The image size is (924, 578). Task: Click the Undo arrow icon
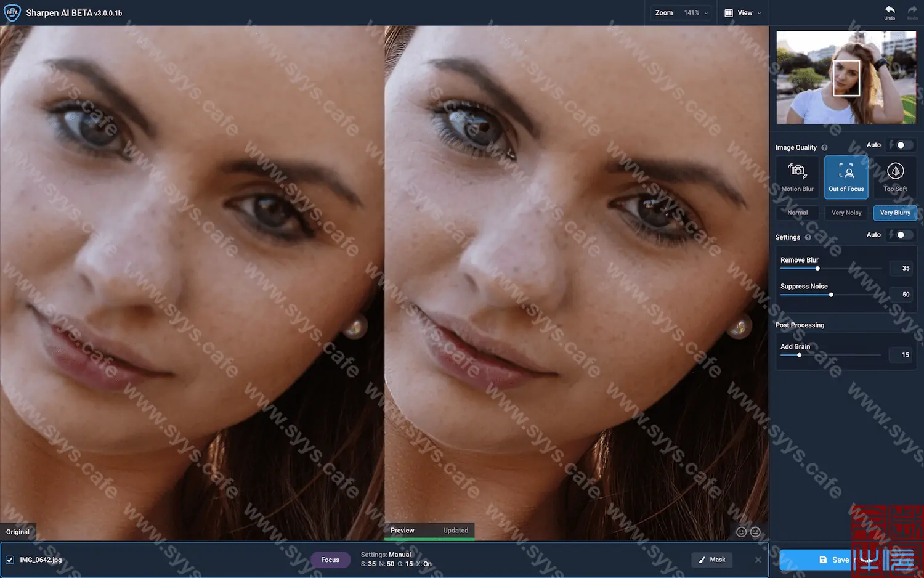(890, 10)
